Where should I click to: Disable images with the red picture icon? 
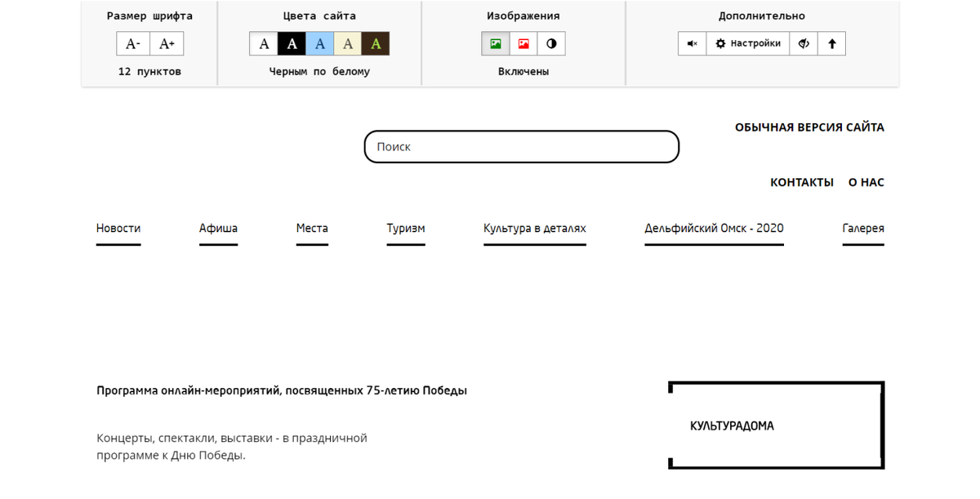(523, 44)
